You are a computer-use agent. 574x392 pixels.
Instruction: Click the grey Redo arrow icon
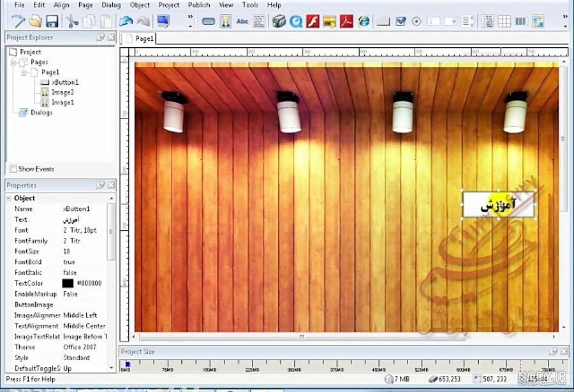(143, 21)
